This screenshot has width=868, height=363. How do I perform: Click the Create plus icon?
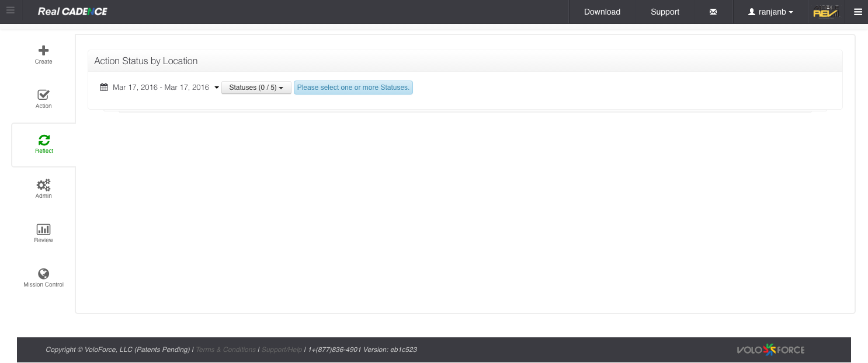(43, 51)
